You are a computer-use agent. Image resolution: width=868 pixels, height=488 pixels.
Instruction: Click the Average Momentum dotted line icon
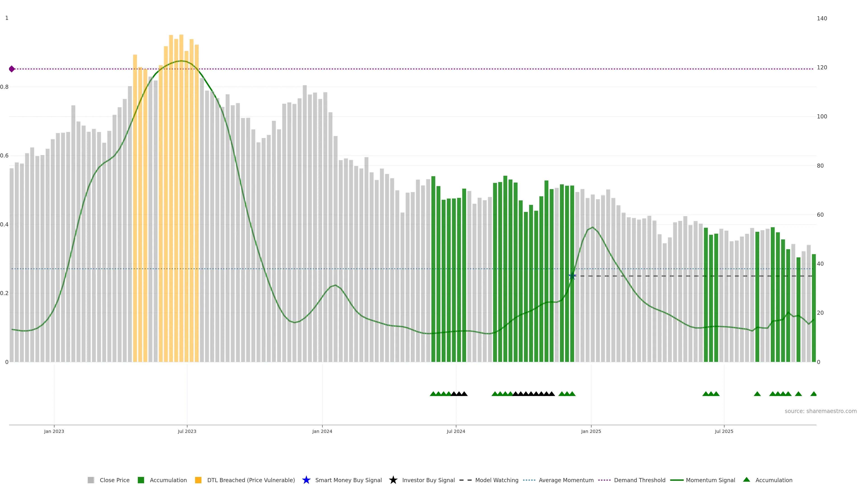(529, 480)
